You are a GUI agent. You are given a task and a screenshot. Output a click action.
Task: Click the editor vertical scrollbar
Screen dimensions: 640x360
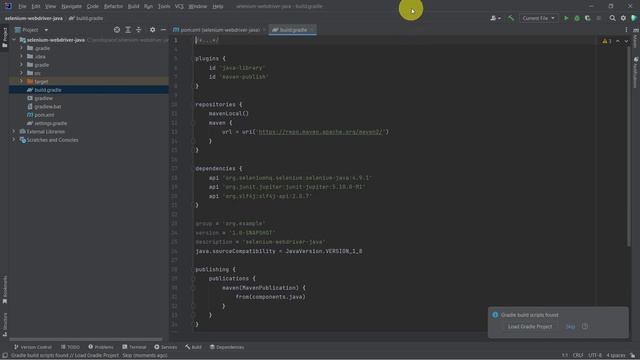[629, 145]
